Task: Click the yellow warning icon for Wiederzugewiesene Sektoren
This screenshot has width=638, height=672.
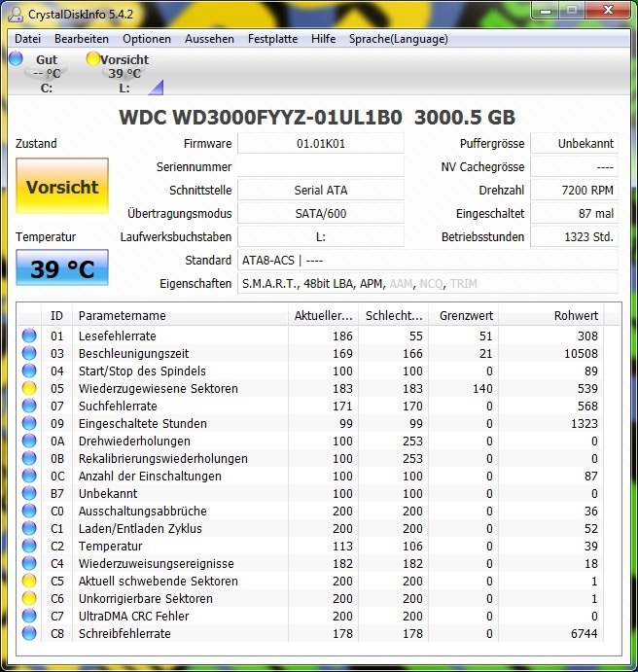Action: [29, 388]
